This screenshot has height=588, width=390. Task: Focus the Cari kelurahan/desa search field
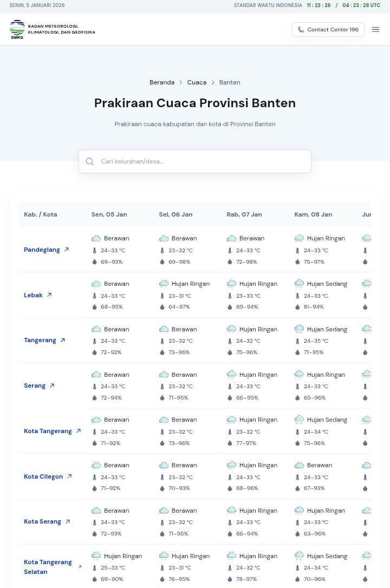203,161
